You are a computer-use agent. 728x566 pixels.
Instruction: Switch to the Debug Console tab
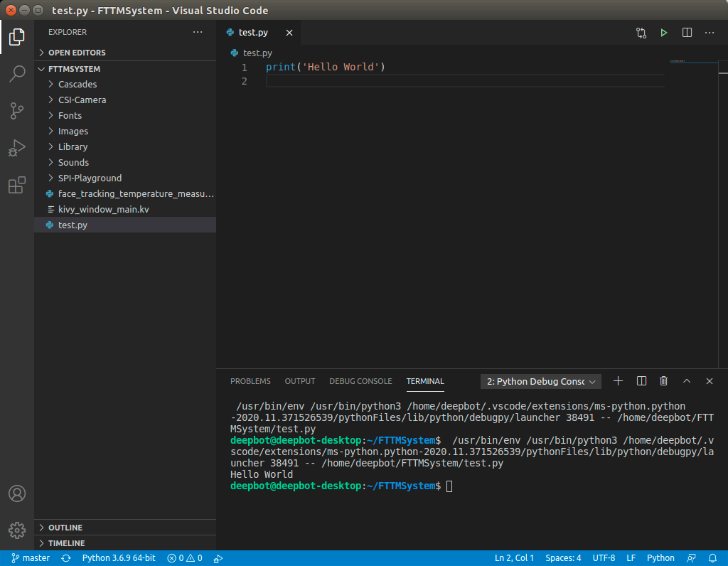coord(360,381)
